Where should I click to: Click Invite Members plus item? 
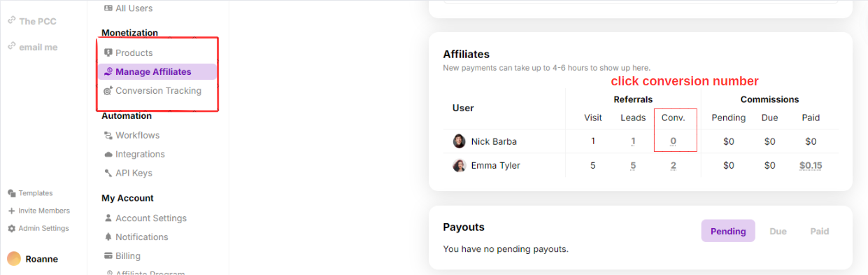(x=38, y=211)
